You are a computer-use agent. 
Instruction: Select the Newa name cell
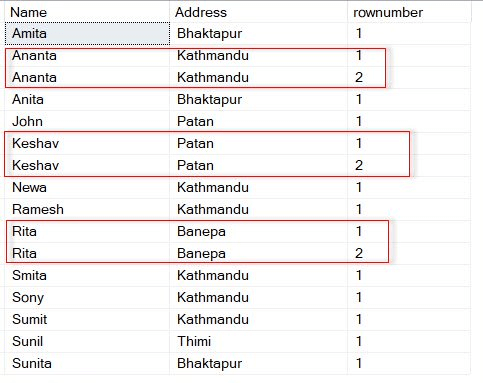coord(87,187)
